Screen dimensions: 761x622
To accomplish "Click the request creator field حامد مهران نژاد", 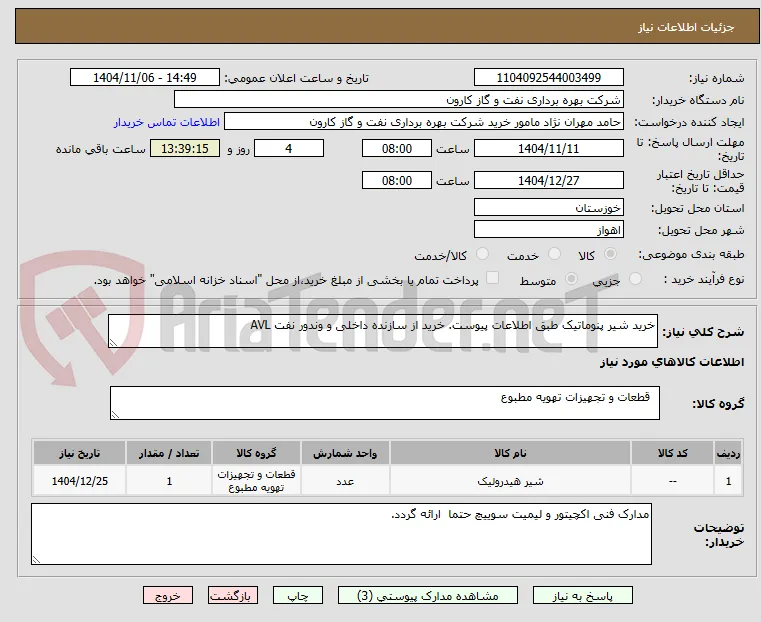I will tap(424, 122).
